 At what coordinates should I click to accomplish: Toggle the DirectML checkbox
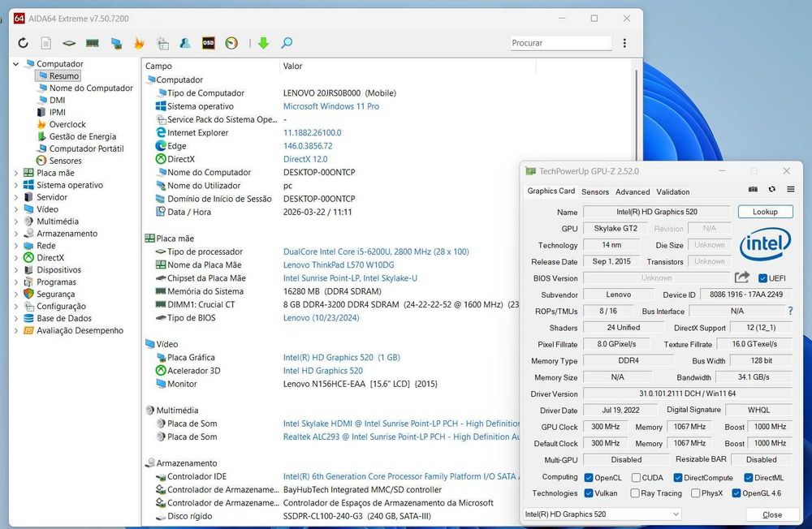pyautogui.click(x=749, y=477)
